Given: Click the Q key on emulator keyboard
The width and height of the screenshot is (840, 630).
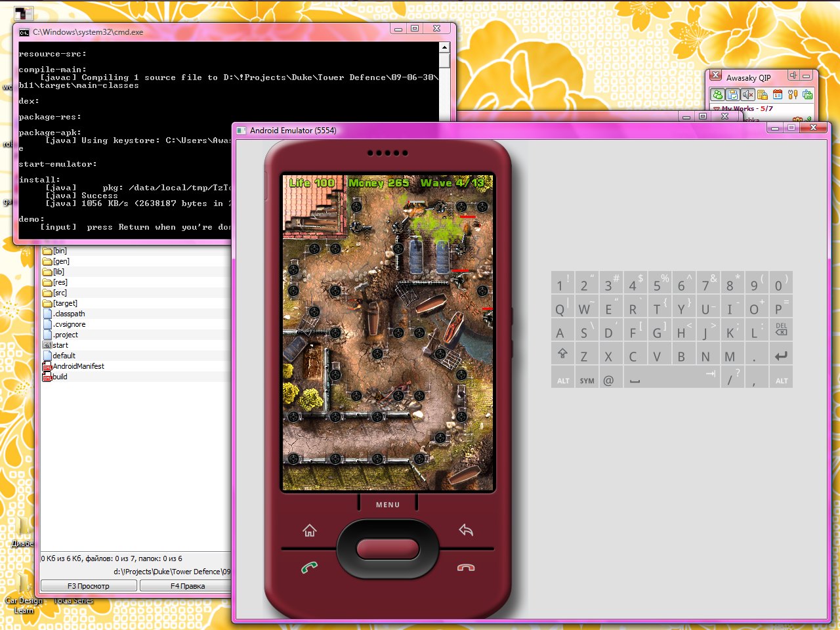Looking at the screenshot, I should coord(562,306).
